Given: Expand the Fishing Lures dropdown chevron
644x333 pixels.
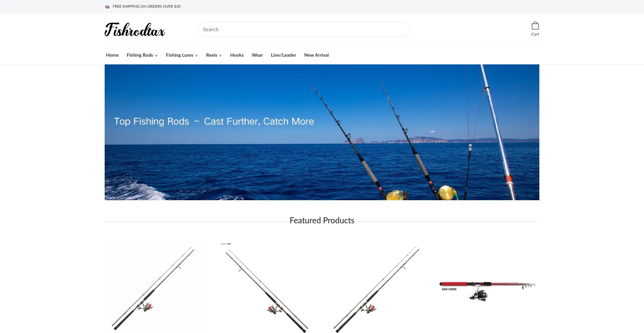Looking at the screenshot, I should pyautogui.click(x=196, y=55).
